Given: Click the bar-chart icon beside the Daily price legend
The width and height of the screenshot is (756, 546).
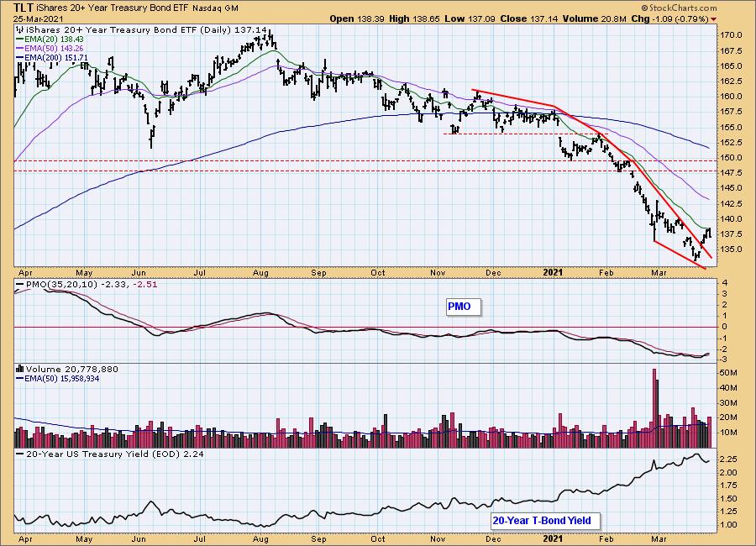Looking at the screenshot, I should click(19, 30).
